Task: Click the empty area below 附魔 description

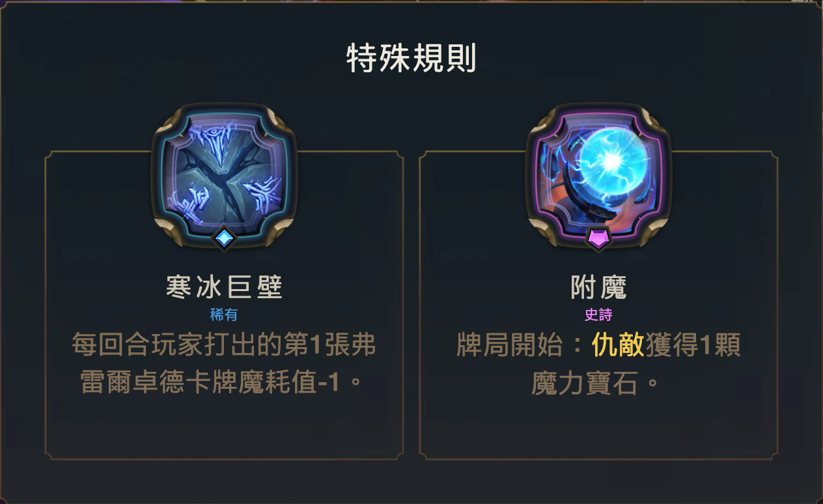Action: click(598, 427)
